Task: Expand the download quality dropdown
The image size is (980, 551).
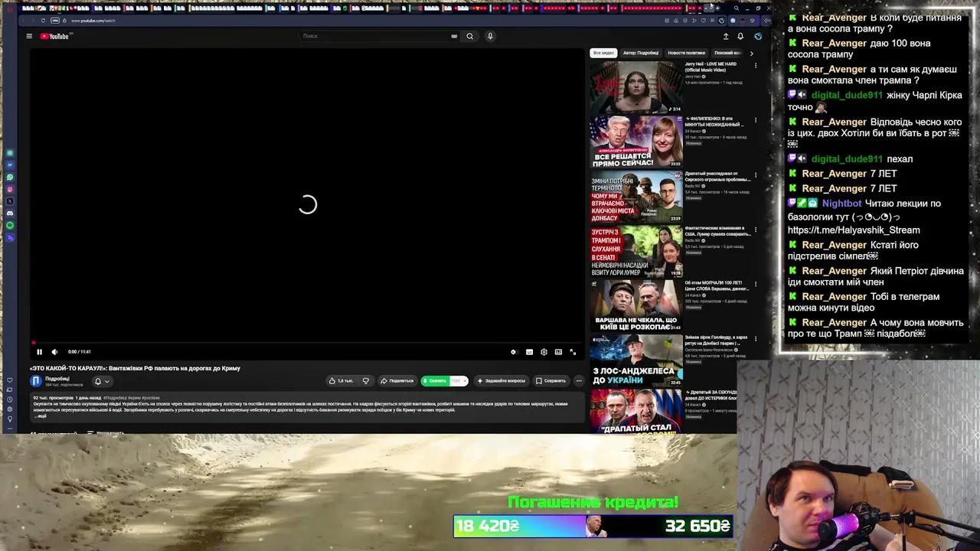Action: click(x=458, y=380)
